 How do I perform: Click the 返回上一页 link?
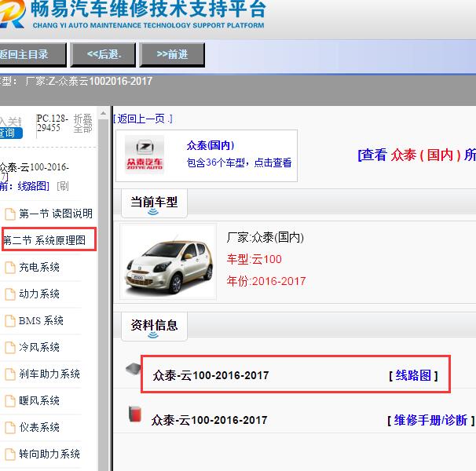(143, 119)
